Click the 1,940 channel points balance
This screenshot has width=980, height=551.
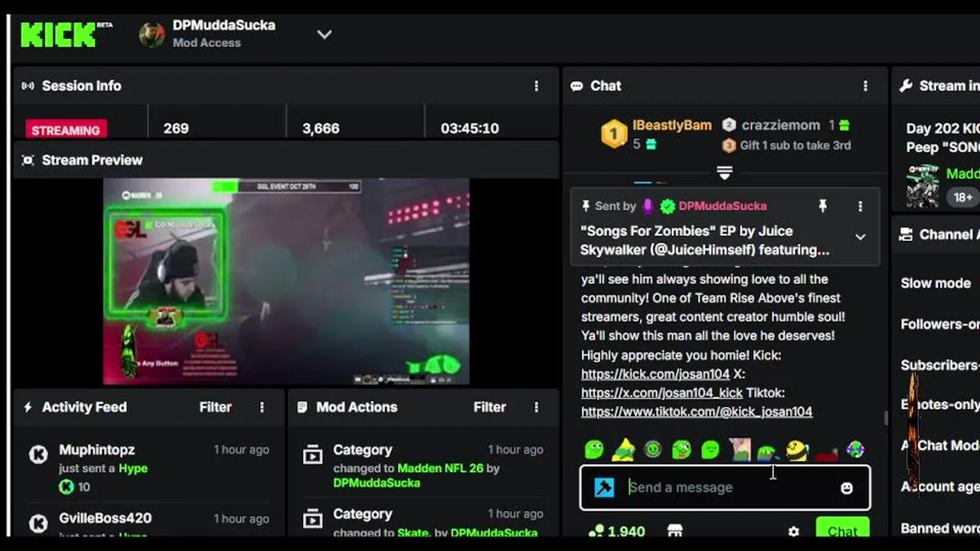pos(616,531)
